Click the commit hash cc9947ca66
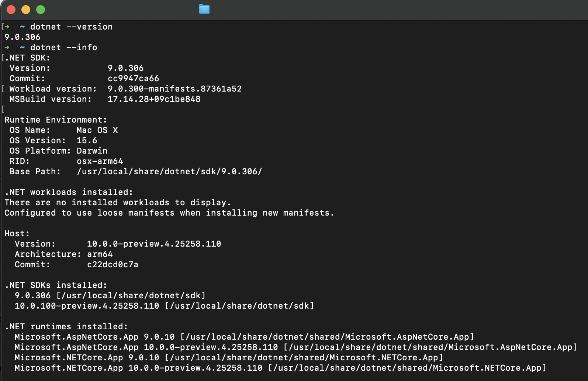Image resolution: width=588 pixels, height=381 pixels. coord(133,78)
